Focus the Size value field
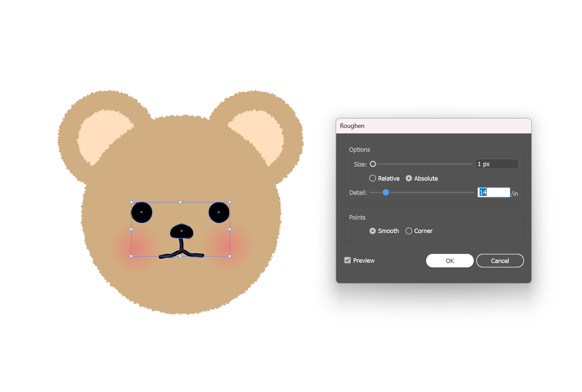582x392 pixels. coord(496,164)
